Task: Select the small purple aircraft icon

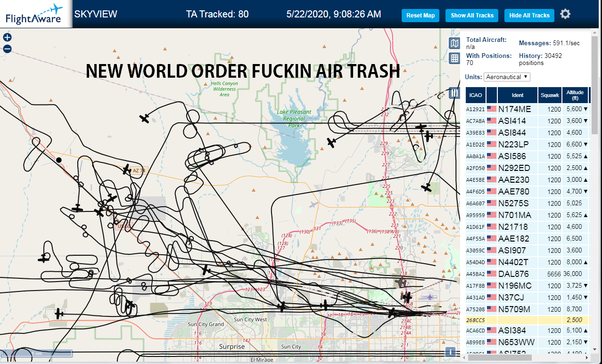Action: click(x=429, y=297)
